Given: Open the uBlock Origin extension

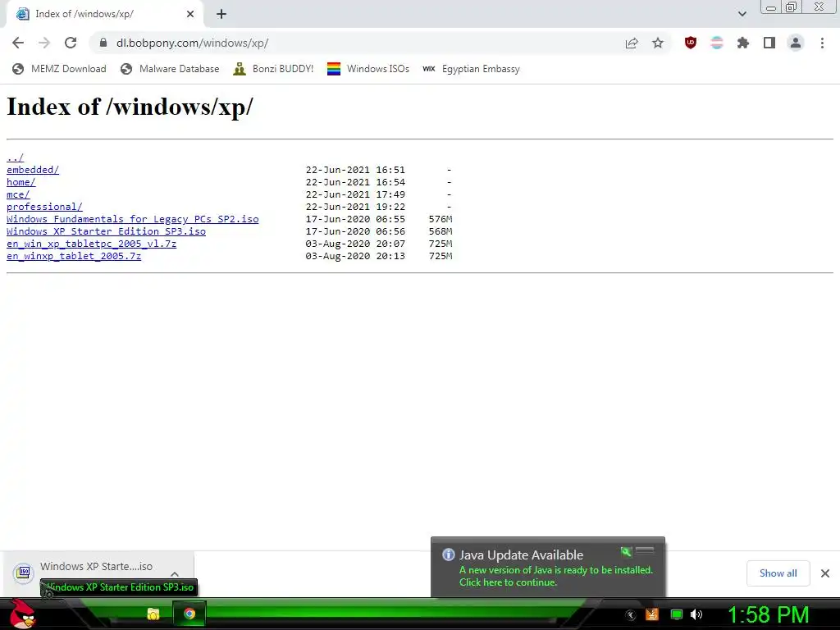Looking at the screenshot, I should pyautogui.click(x=691, y=43).
